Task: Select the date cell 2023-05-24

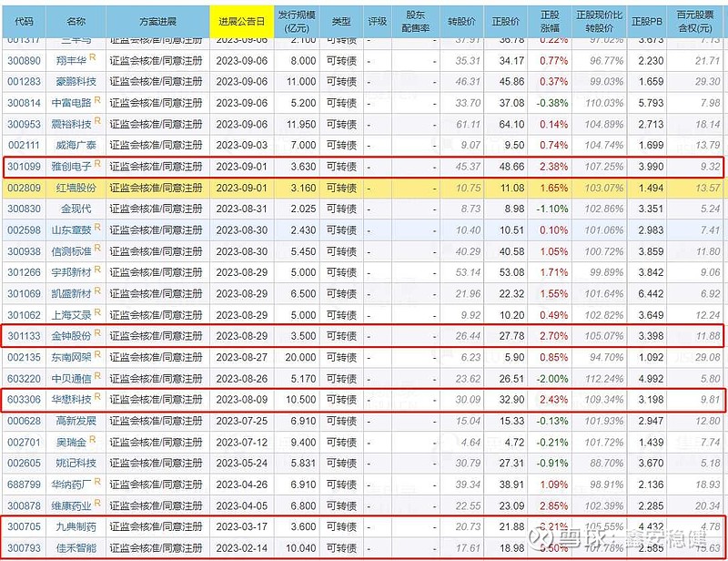Action: point(242,464)
